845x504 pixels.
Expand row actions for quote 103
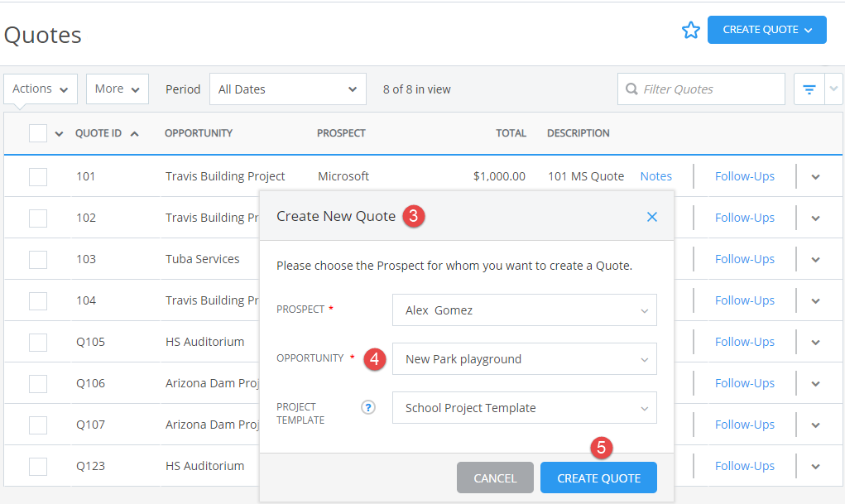point(815,260)
